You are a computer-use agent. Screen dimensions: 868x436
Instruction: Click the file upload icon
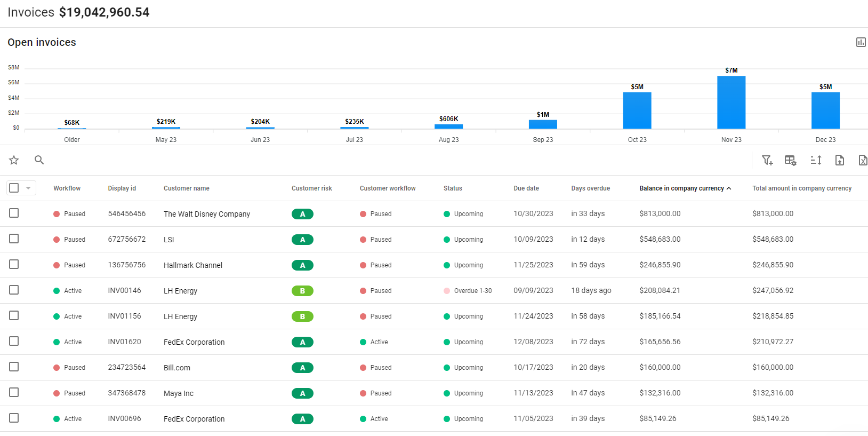click(x=839, y=160)
